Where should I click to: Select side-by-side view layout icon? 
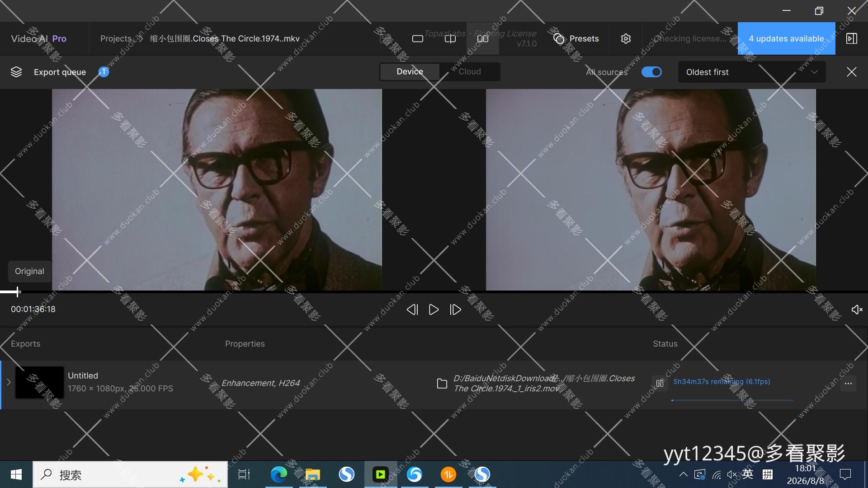pyautogui.click(x=483, y=39)
